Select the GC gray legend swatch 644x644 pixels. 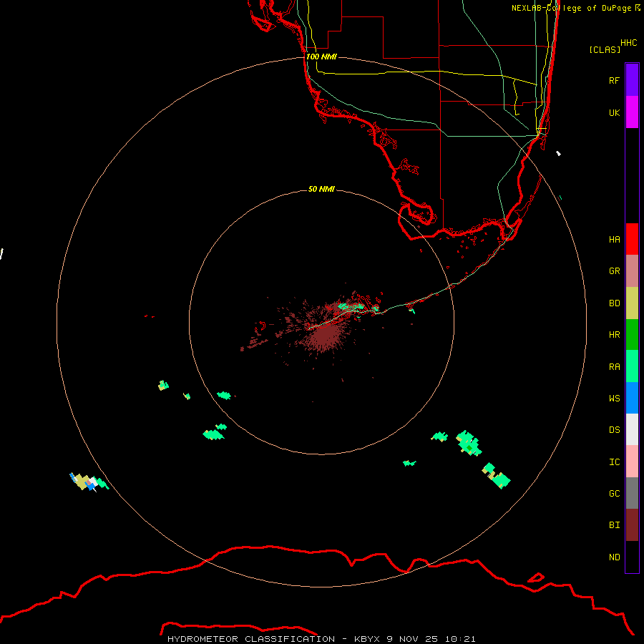632,493
